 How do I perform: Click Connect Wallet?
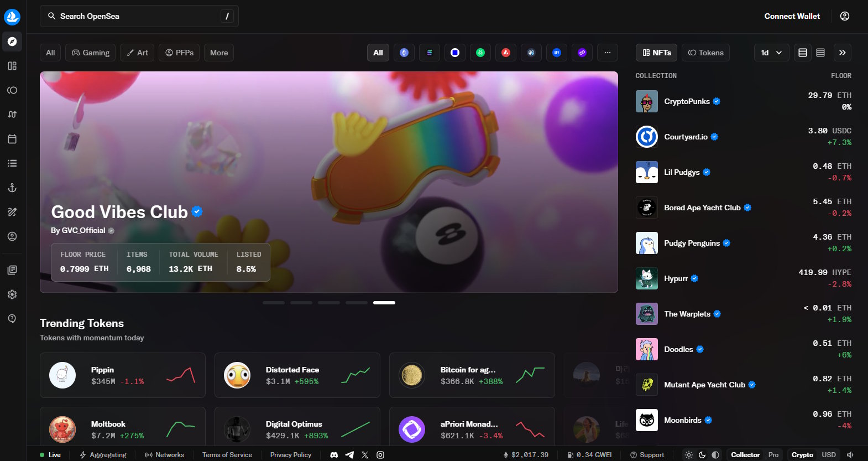(x=792, y=16)
